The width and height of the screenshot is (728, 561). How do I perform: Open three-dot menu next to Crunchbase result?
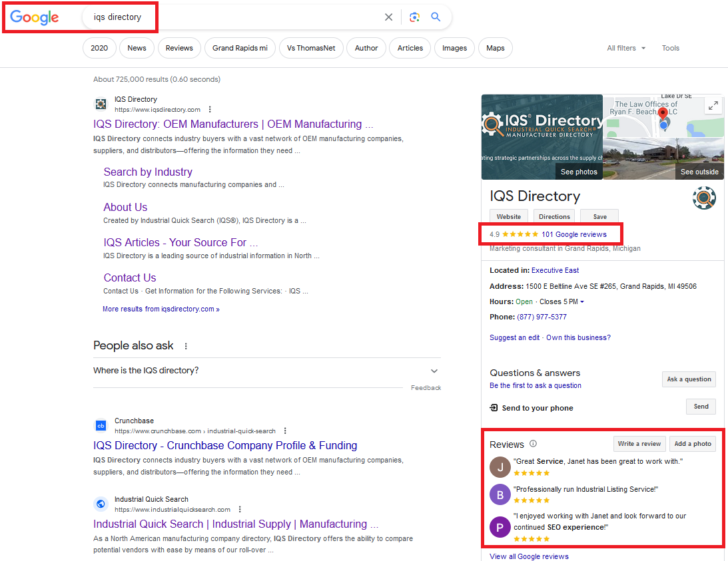click(x=285, y=431)
